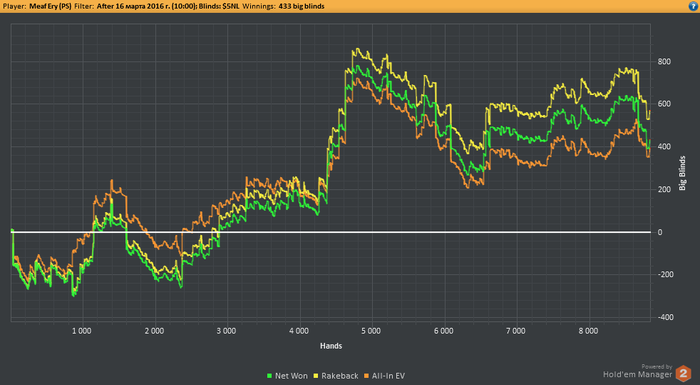This screenshot has height=385, width=700.
Task: Open the blue help icon at top right
Action: 694,6
